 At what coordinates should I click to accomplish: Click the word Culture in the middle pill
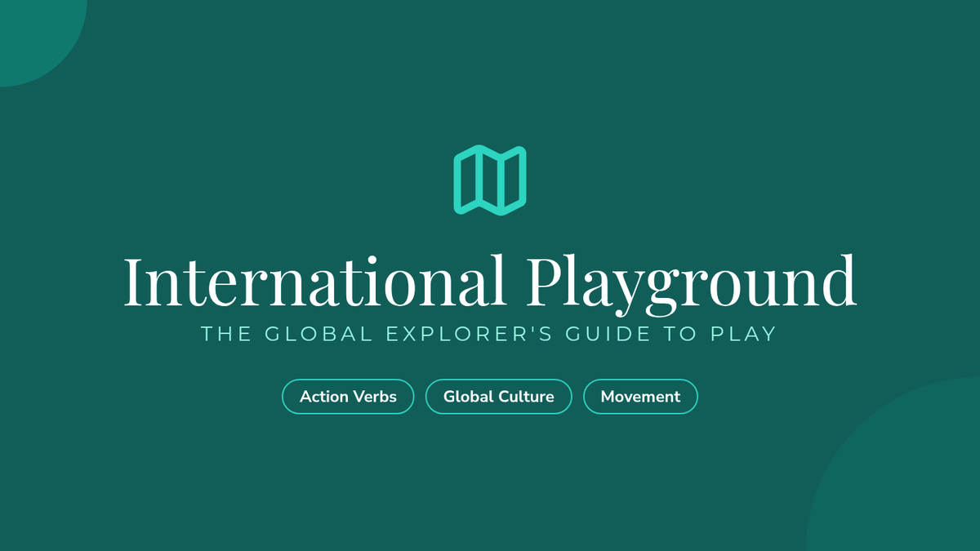tap(526, 397)
